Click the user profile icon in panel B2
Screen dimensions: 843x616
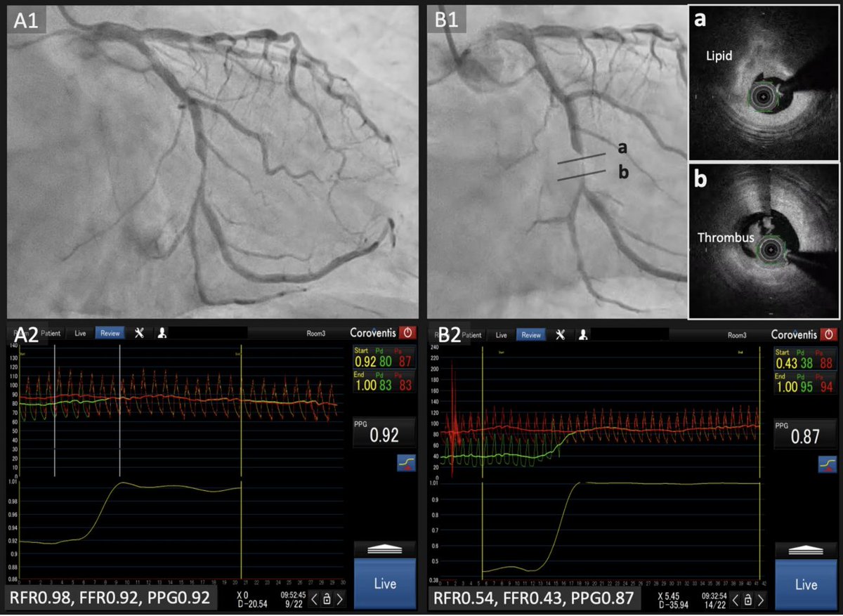click(x=582, y=335)
